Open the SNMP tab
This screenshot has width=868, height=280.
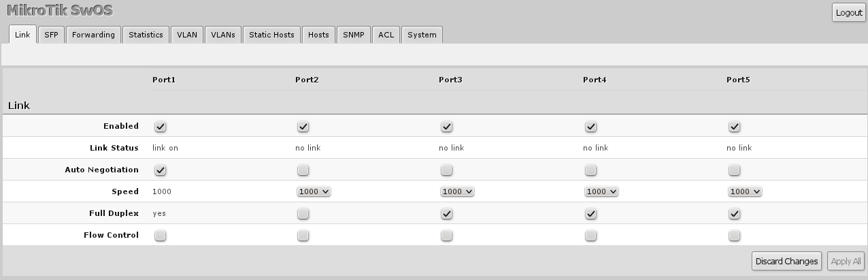354,35
